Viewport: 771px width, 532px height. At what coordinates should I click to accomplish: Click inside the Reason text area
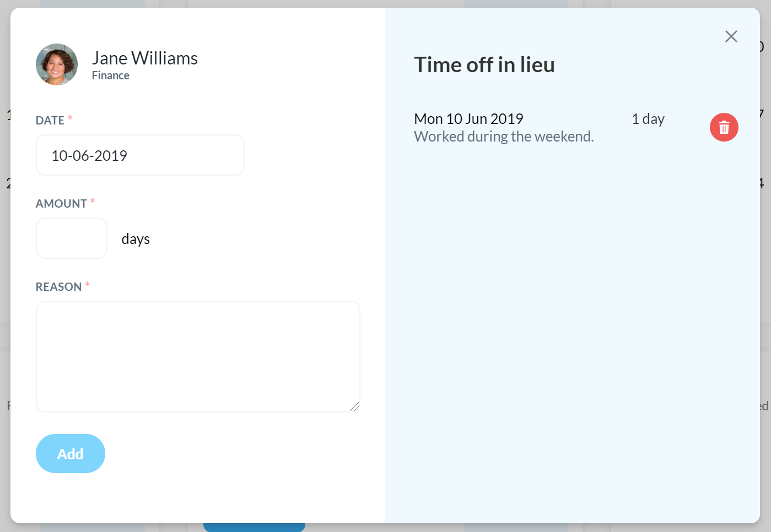tap(198, 356)
